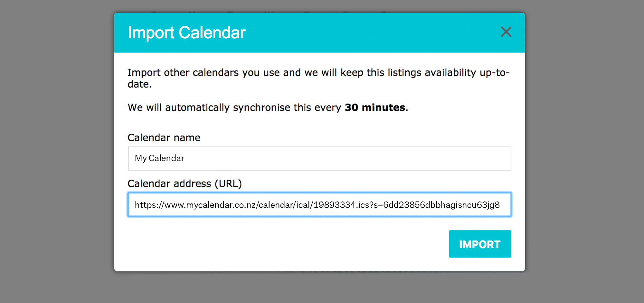Click the "My Calendar" text in name field
The height and width of the screenshot is (303, 644).
159,158
